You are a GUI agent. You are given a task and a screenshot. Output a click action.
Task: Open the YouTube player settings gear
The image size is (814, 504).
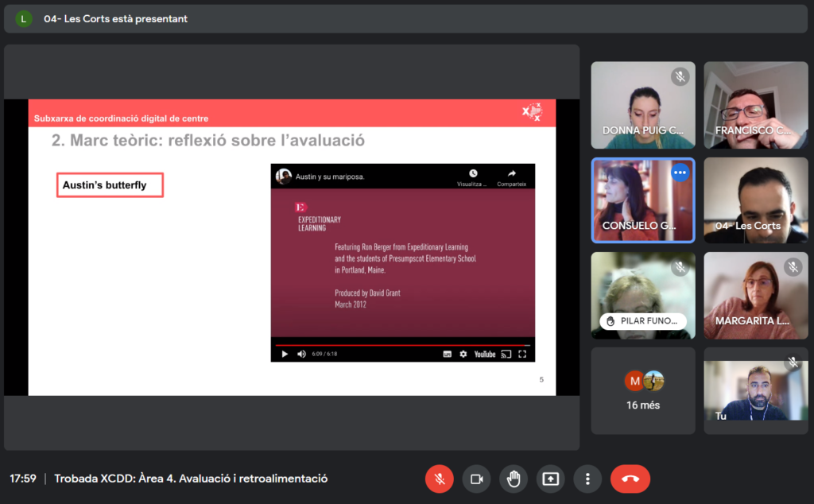[463, 354]
